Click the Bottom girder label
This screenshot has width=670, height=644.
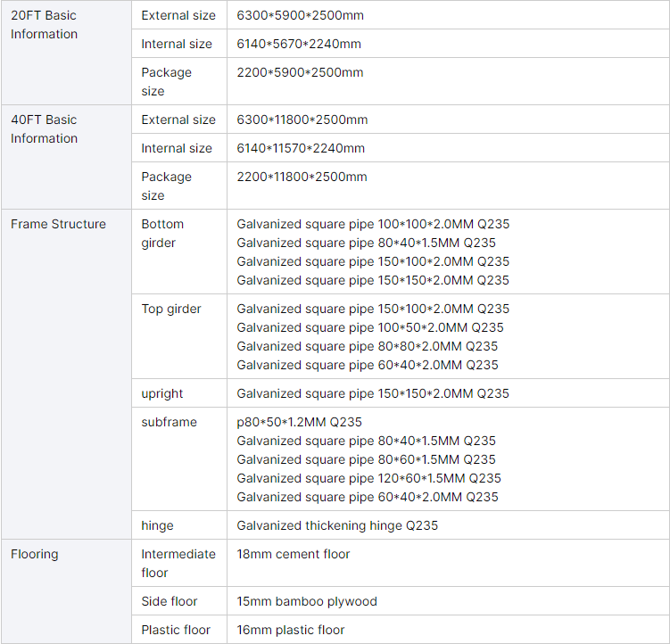tap(162, 234)
